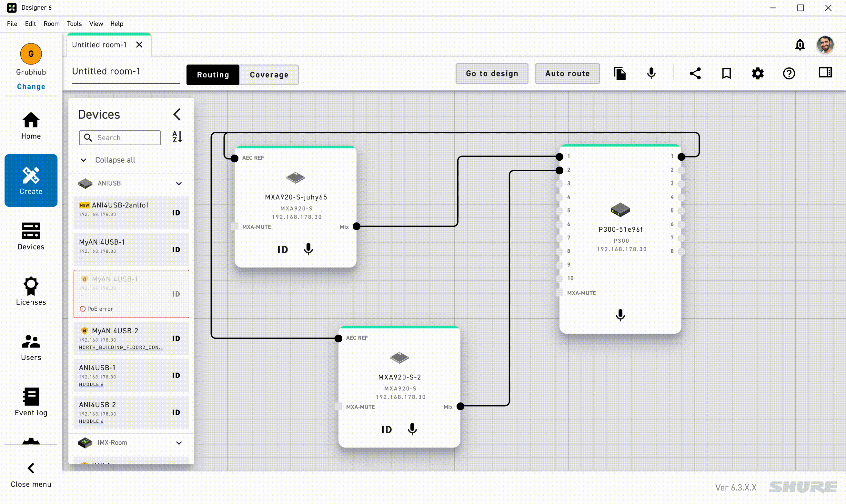846x504 pixels.
Task: Open the Event log section
Action: (x=31, y=402)
